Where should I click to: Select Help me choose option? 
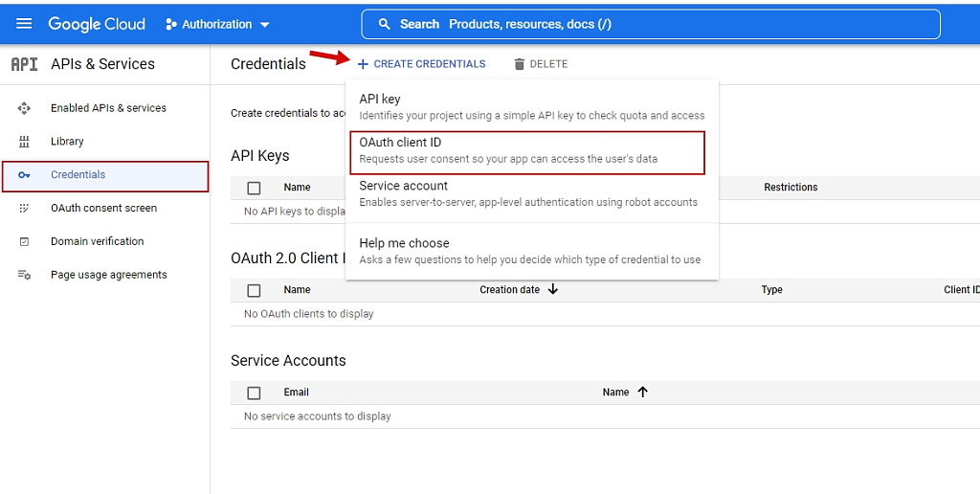527,251
